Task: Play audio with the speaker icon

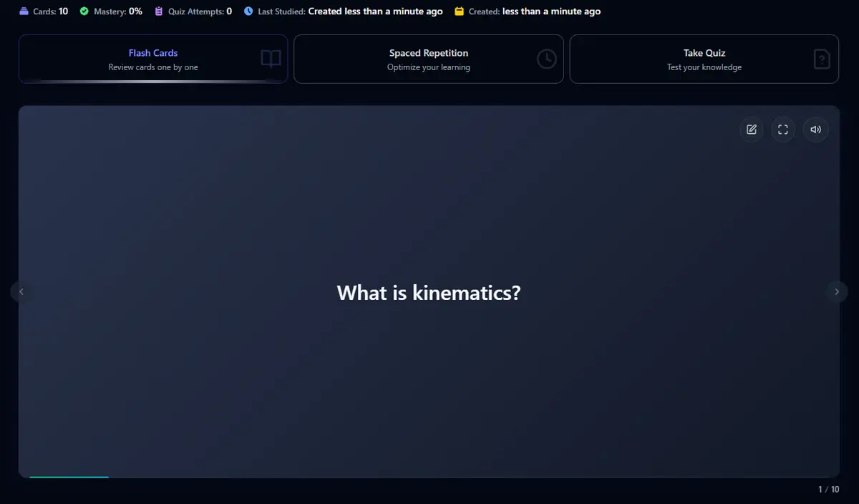Action: tap(815, 130)
